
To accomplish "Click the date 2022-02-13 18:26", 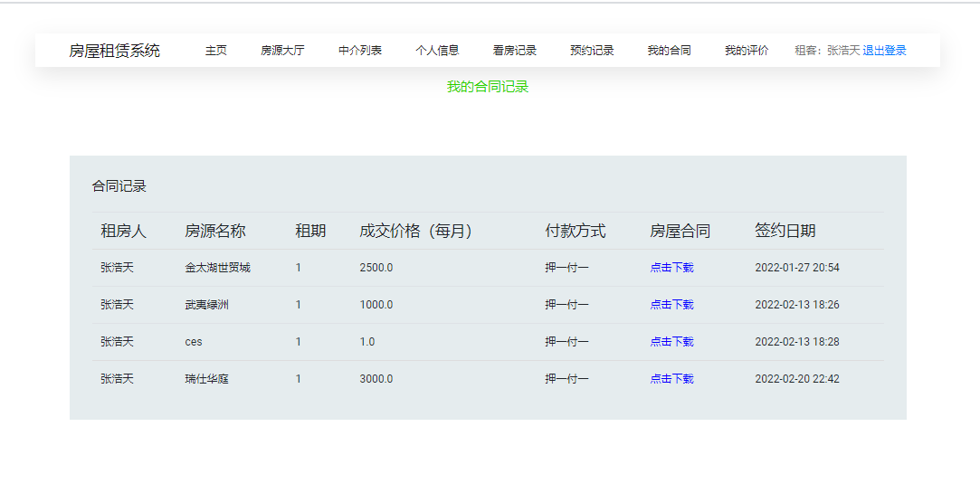I will click(x=797, y=304).
